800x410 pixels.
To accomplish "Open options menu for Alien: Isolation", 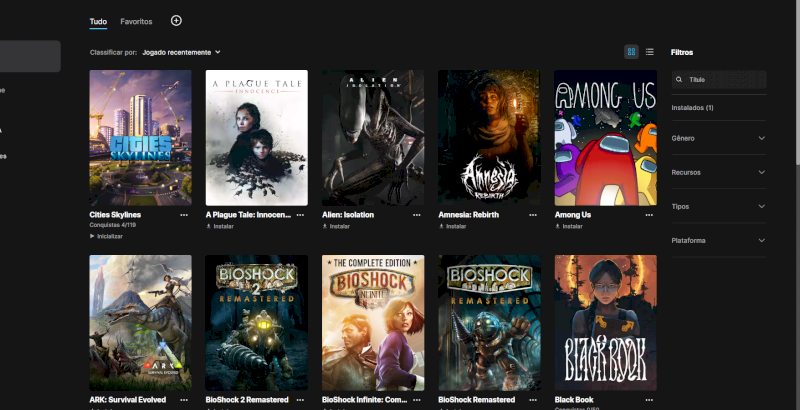I will pos(417,215).
